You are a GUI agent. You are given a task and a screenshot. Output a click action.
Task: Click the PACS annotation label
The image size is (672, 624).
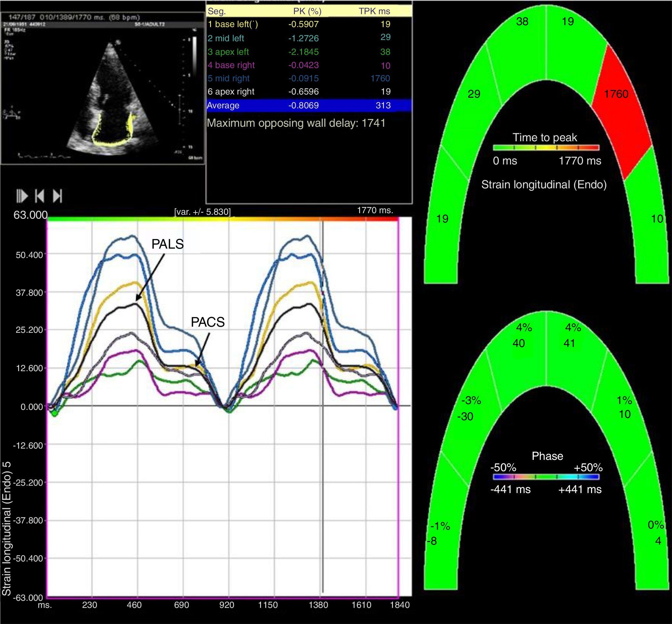point(207,322)
